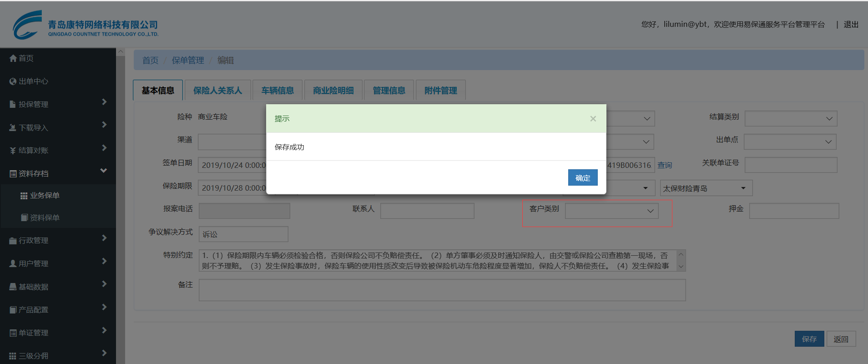Click 首页 in the breadcrumb
This screenshot has width=868, height=364.
(150, 60)
